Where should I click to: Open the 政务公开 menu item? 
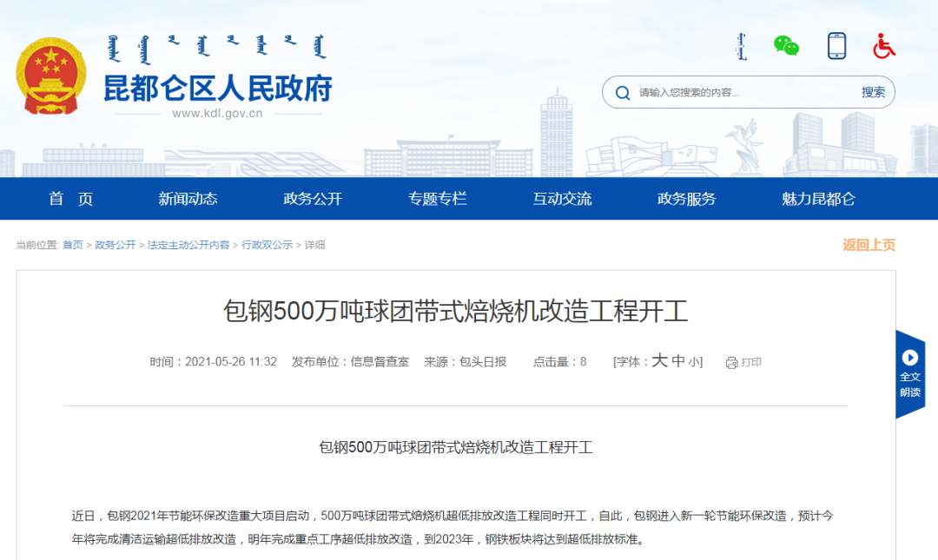pos(313,199)
